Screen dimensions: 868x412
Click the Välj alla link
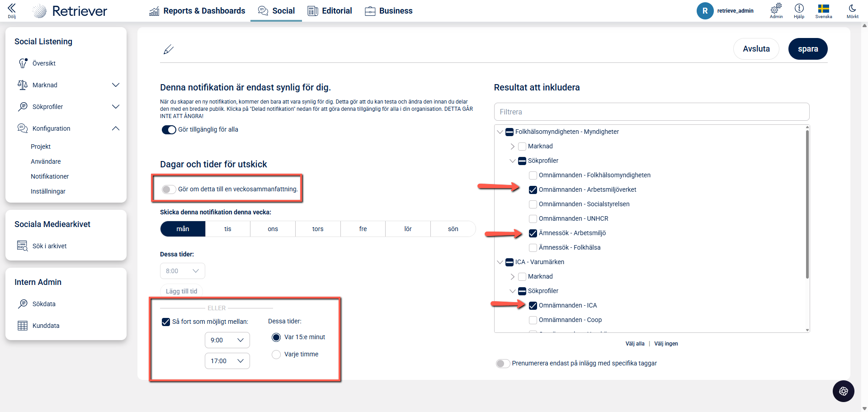click(635, 344)
